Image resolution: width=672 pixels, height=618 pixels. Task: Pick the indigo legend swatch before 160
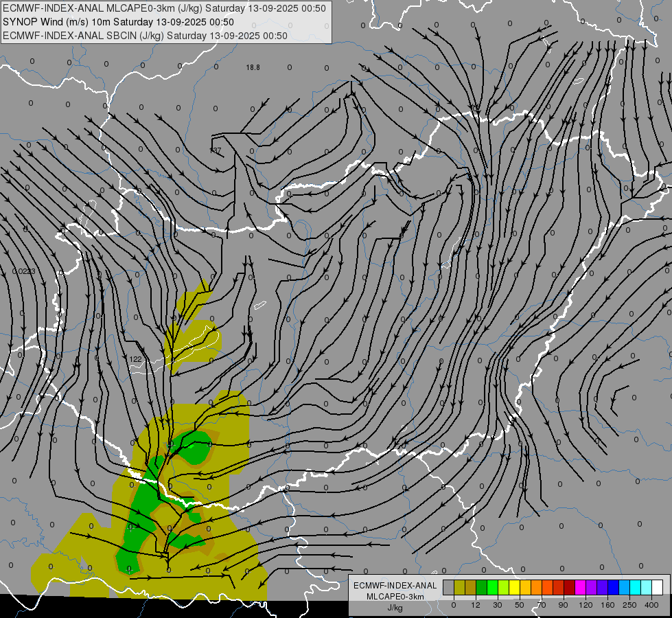(x=603, y=587)
